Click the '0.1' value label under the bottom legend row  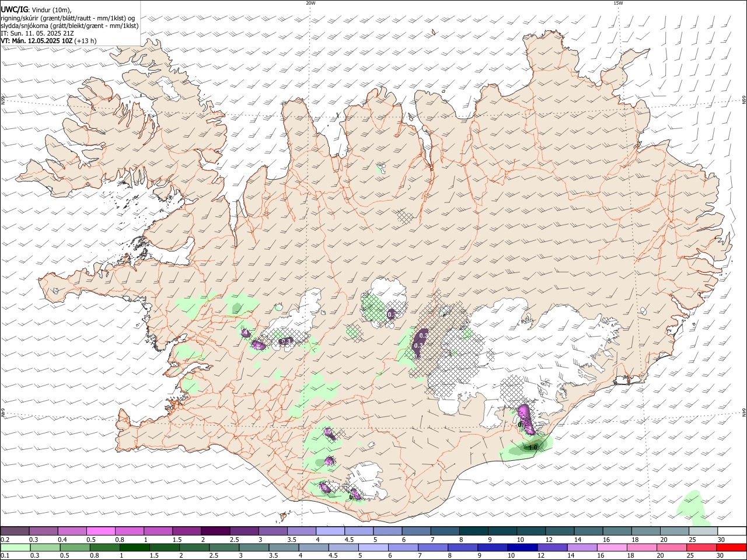coord(5,556)
